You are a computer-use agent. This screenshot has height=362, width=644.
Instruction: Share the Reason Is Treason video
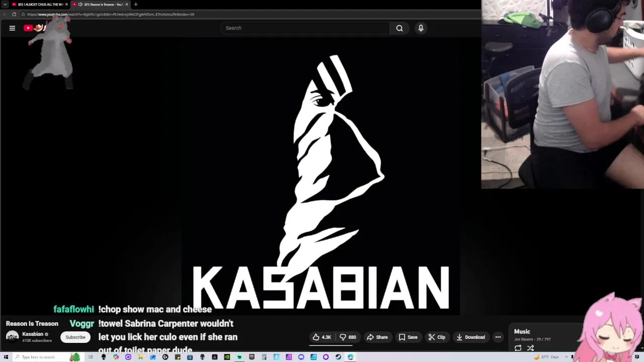[x=377, y=337]
